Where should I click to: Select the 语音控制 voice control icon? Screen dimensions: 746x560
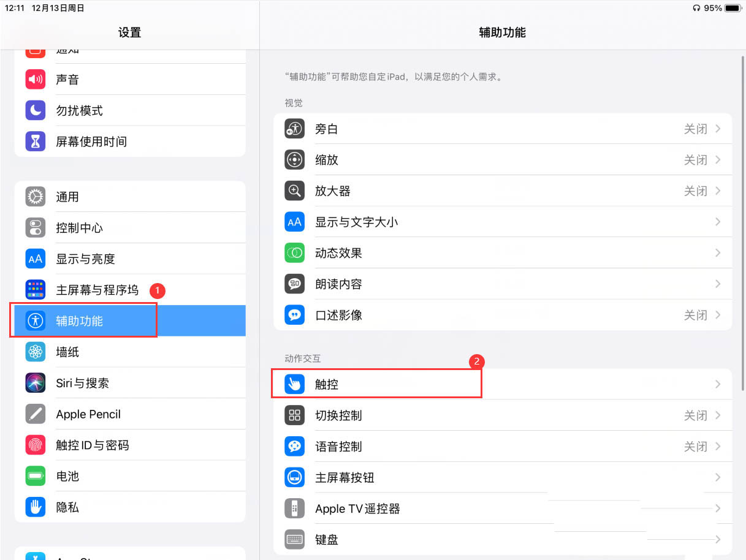[x=294, y=446]
